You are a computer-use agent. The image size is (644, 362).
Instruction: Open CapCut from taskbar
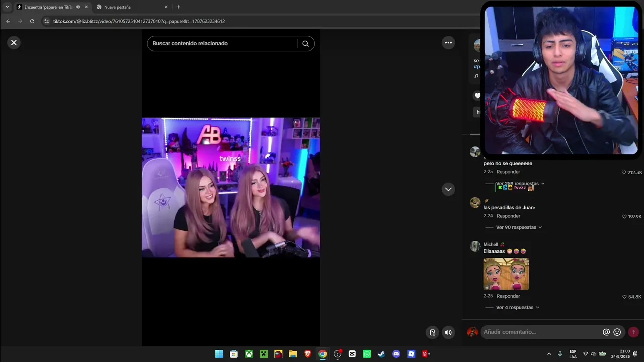coord(352,354)
